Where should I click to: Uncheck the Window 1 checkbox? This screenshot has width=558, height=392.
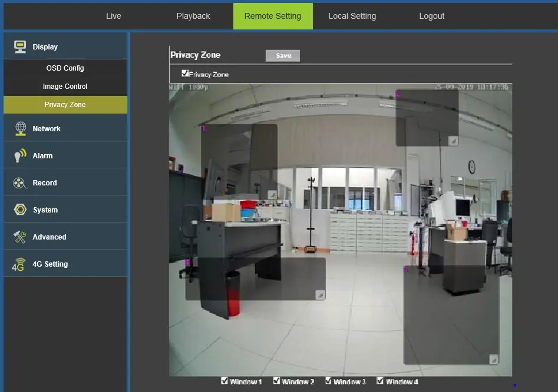click(224, 381)
